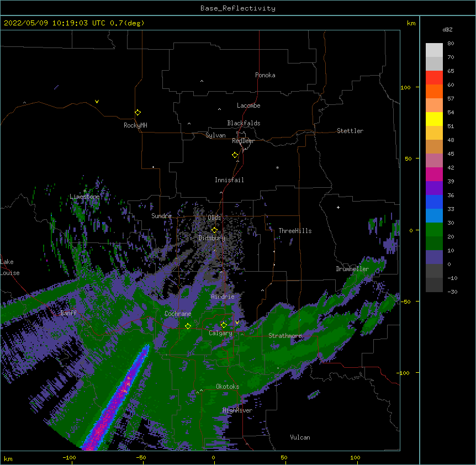Click the Base_Reflectivity title text
This screenshot has height=465, width=476.
[x=238, y=8]
